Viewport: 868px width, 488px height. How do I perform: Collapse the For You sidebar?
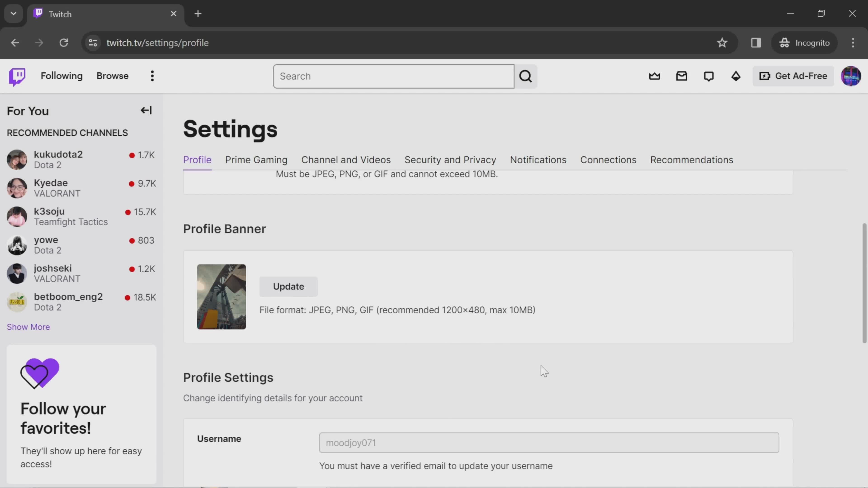[146, 110]
